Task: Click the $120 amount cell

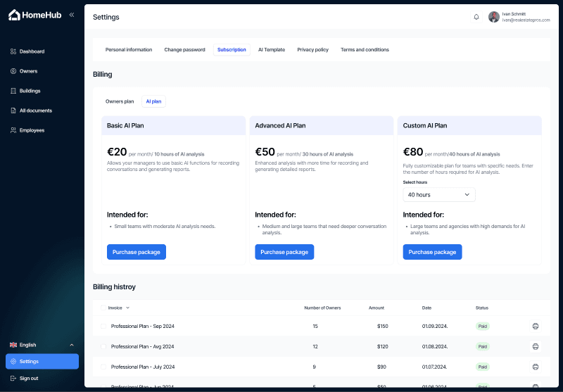Action: [x=382, y=346]
